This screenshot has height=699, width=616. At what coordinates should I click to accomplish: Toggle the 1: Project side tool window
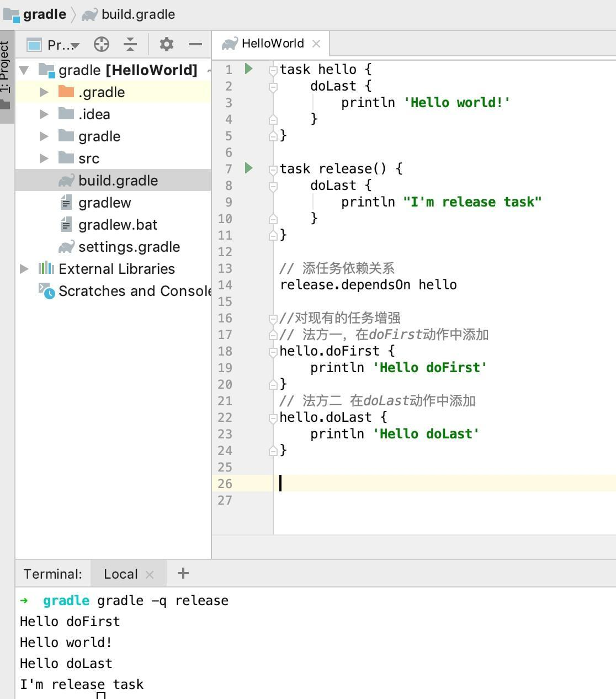click(x=6, y=76)
